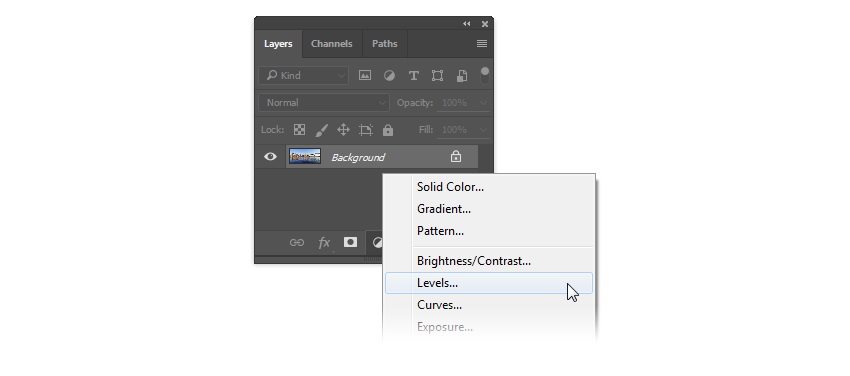Click the lock image pixels brush icon
The height and width of the screenshot is (376, 850).
coord(321,130)
